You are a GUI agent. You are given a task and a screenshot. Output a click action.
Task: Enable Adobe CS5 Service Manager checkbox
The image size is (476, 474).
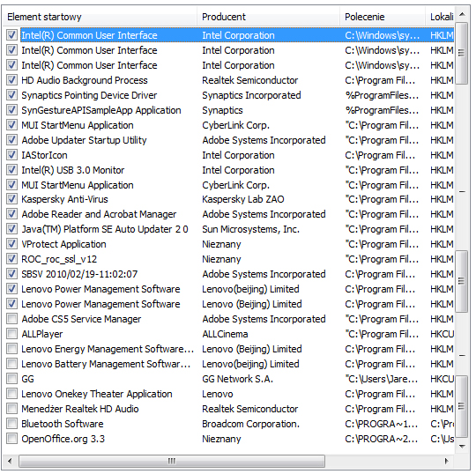11,319
